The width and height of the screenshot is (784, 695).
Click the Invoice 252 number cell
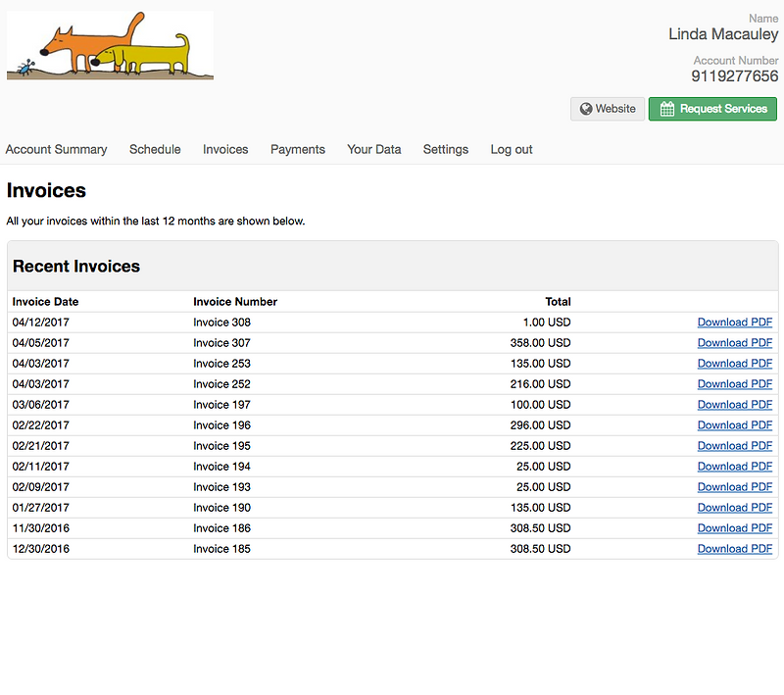click(x=222, y=384)
